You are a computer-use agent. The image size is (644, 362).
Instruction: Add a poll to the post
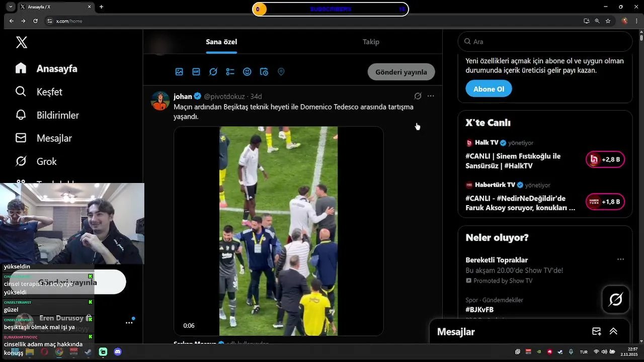coord(230,72)
